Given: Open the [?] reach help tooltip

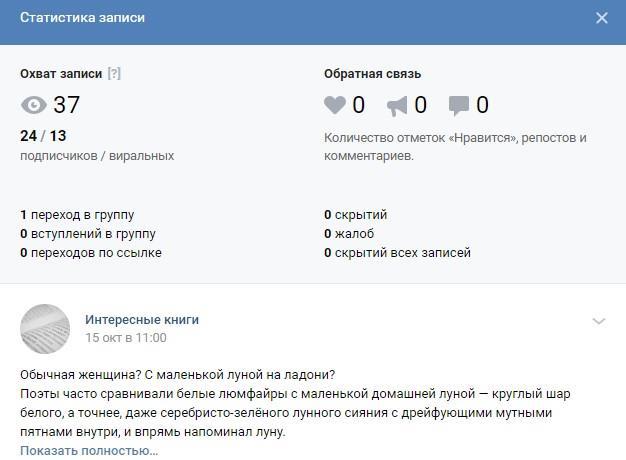Looking at the screenshot, I should click(x=114, y=74).
